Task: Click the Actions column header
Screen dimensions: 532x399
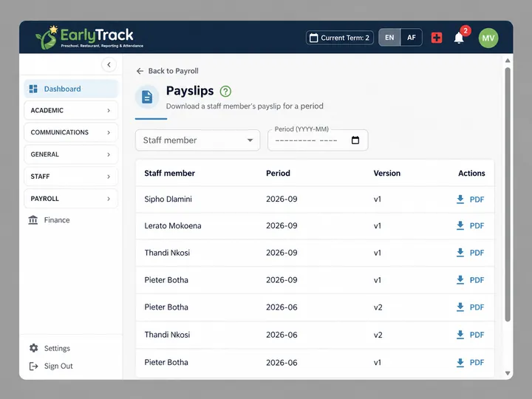Action: coord(471,174)
